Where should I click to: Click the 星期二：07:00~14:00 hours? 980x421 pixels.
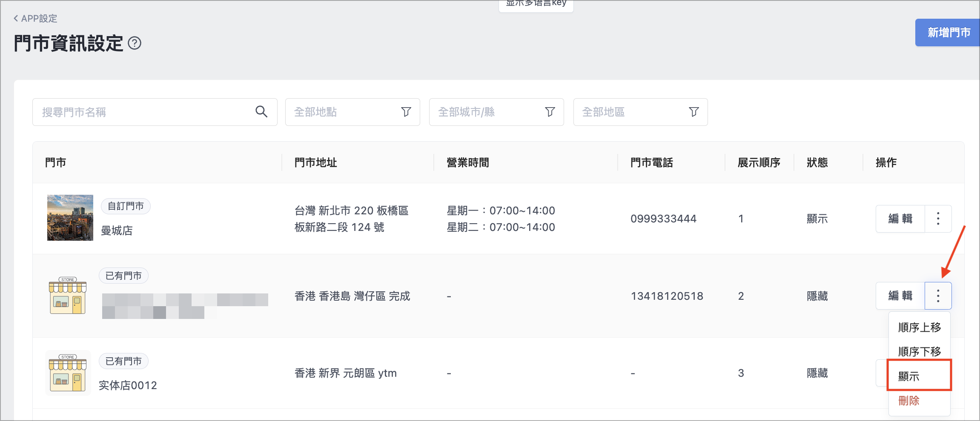[x=501, y=227]
